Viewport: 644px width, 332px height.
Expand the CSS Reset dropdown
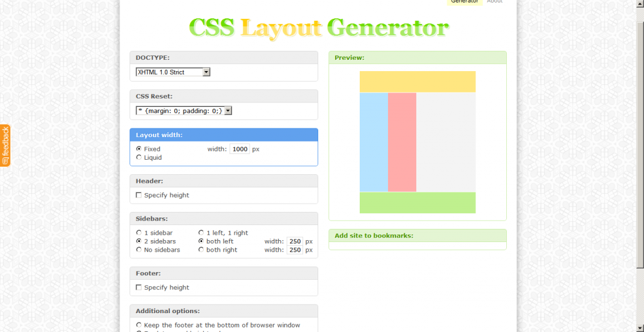(x=184, y=111)
